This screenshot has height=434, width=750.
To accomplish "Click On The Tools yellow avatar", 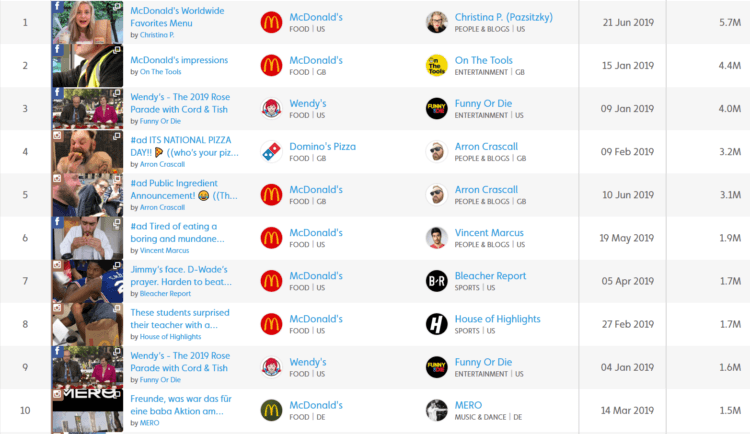I will [x=437, y=66].
